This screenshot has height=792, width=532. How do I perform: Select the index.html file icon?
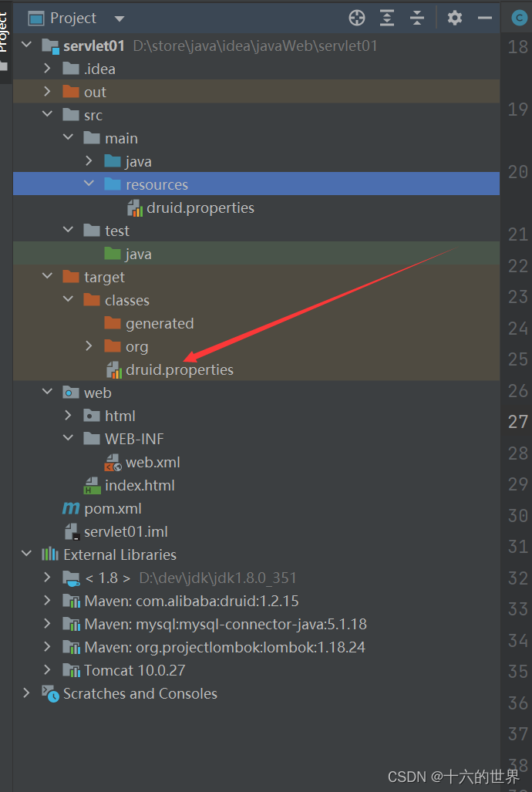pyautogui.click(x=93, y=486)
